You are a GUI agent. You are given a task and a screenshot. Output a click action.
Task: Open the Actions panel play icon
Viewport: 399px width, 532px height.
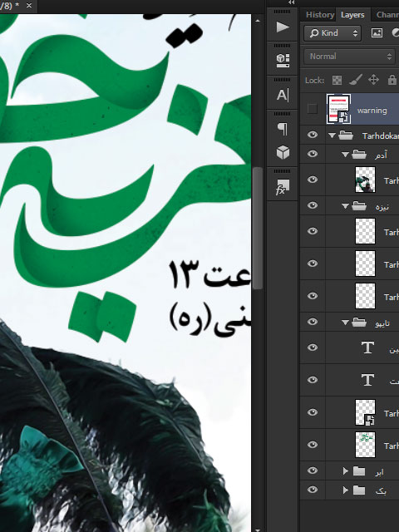click(283, 27)
